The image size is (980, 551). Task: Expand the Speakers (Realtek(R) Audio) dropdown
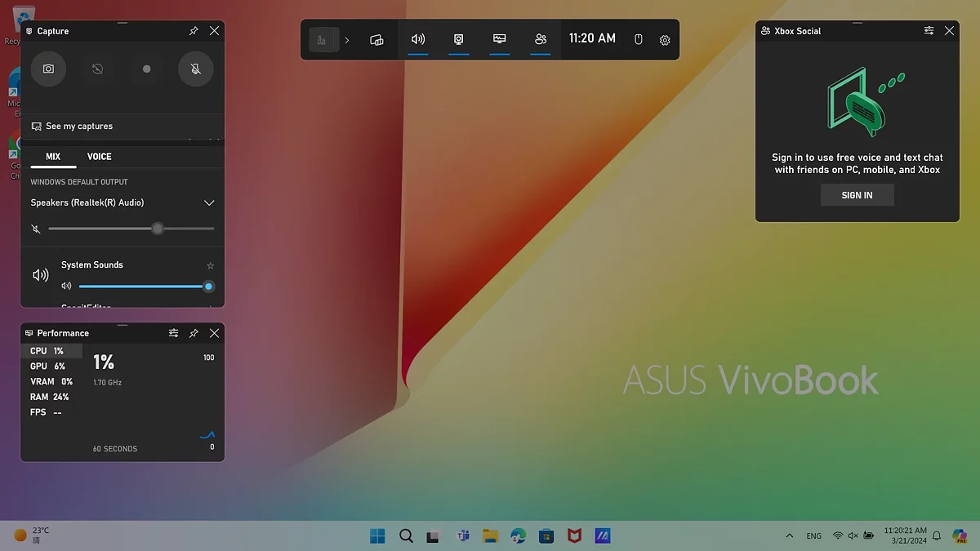tap(209, 202)
